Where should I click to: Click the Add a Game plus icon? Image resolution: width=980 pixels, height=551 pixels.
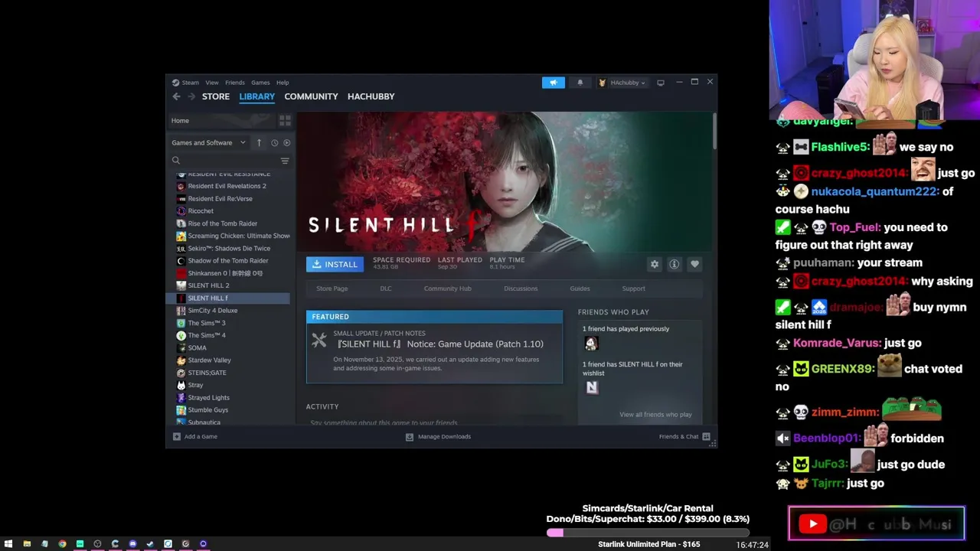pos(177,436)
